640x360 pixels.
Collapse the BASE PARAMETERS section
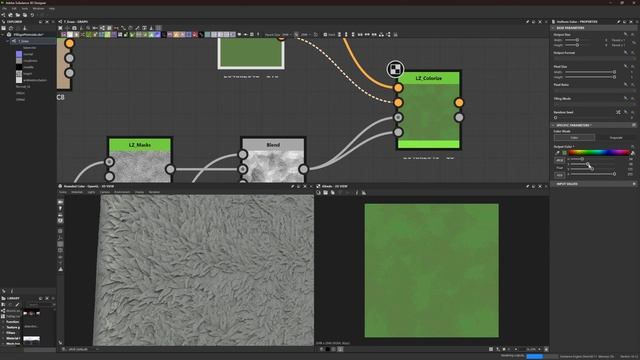553,28
